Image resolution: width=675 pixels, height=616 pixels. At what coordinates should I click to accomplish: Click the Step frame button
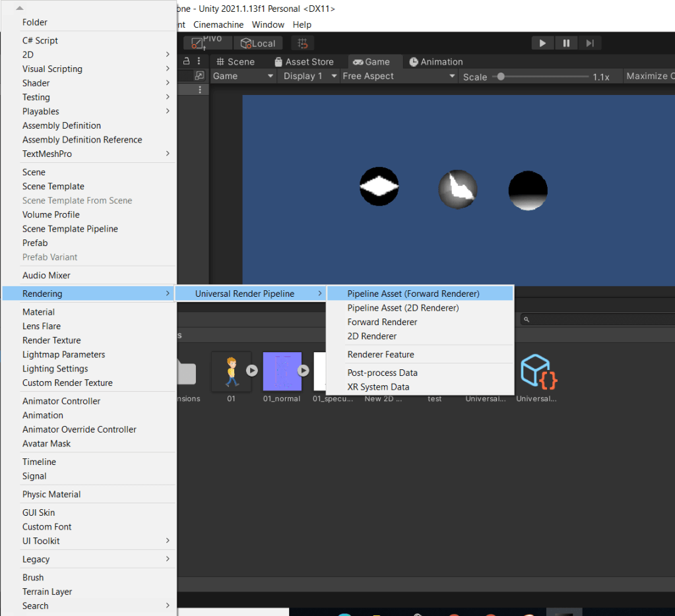click(x=590, y=43)
